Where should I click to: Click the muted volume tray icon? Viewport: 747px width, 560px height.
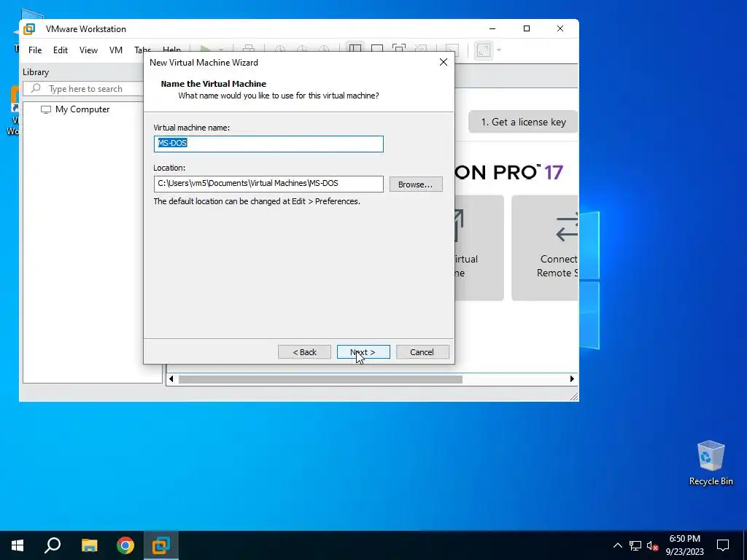(652, 545)
